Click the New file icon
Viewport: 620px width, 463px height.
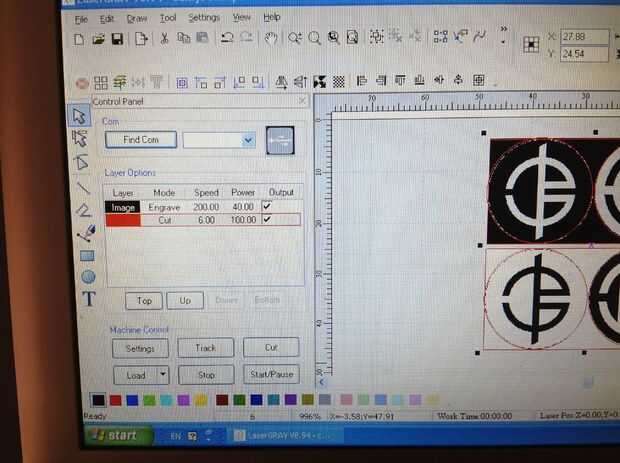pos(79,39)
